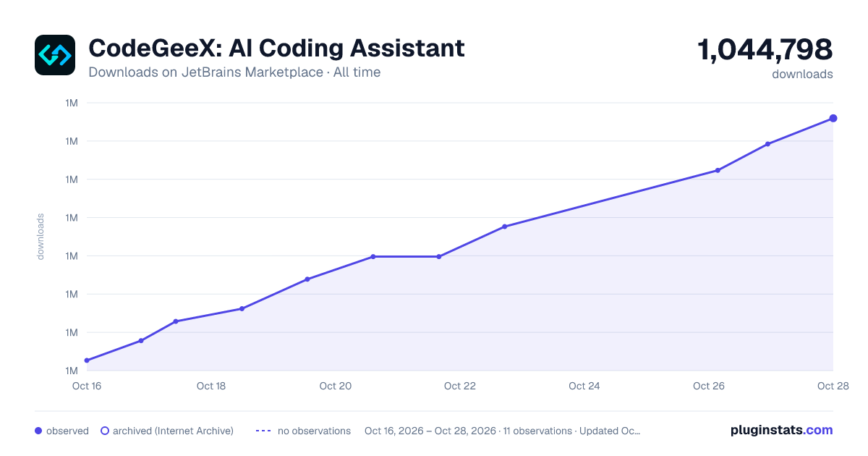Click the date range and observations text
The height and width of the screenshot is (456, 868).
click(x=503, y=431)
